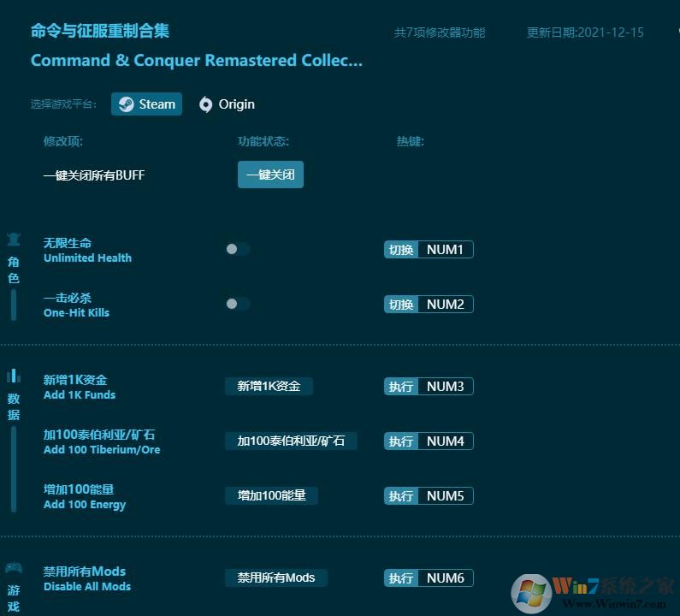
Task: Click the 执行 label beside NUM6
Action: coord(401,577)
